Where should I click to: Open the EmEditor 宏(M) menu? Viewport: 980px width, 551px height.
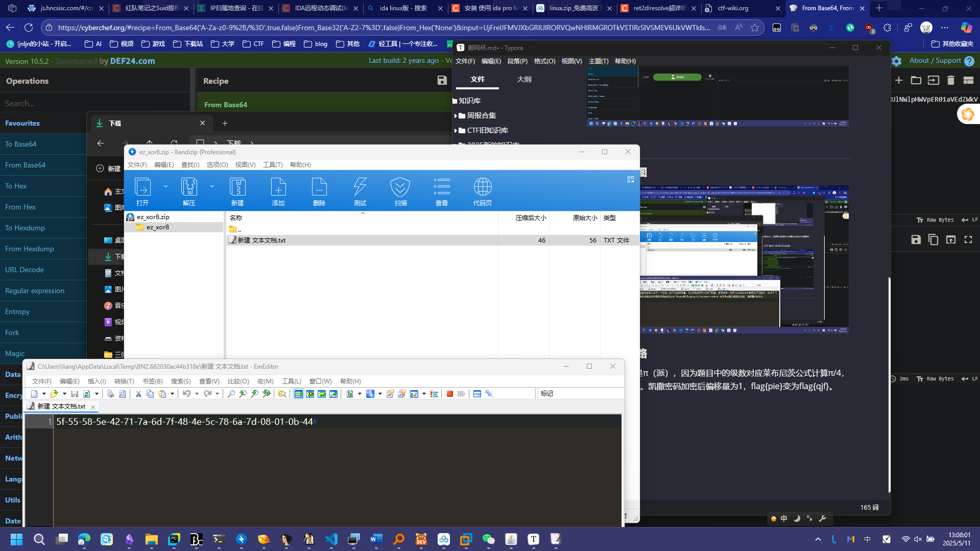tap(266, 381)
